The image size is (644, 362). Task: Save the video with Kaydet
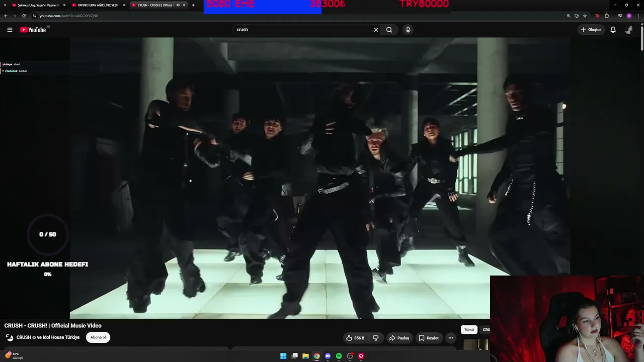(429, 338)
